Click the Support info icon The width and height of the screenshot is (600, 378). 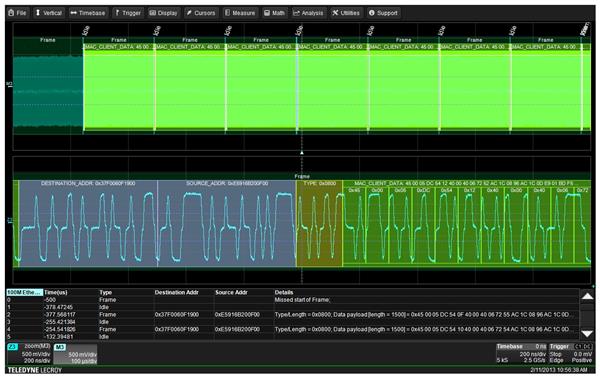pos(372,13)
